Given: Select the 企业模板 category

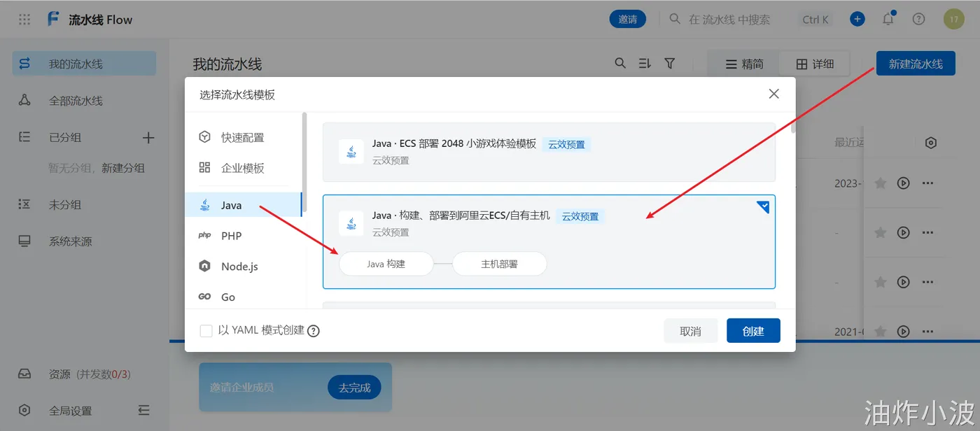Looking at the screenshot, I should coord(243,169).
